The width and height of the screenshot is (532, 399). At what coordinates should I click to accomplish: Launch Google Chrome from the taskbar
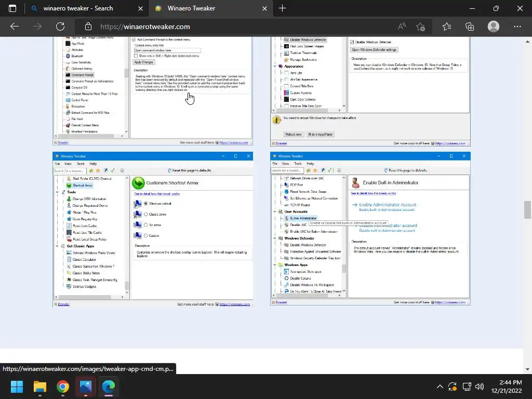point(63,387)
